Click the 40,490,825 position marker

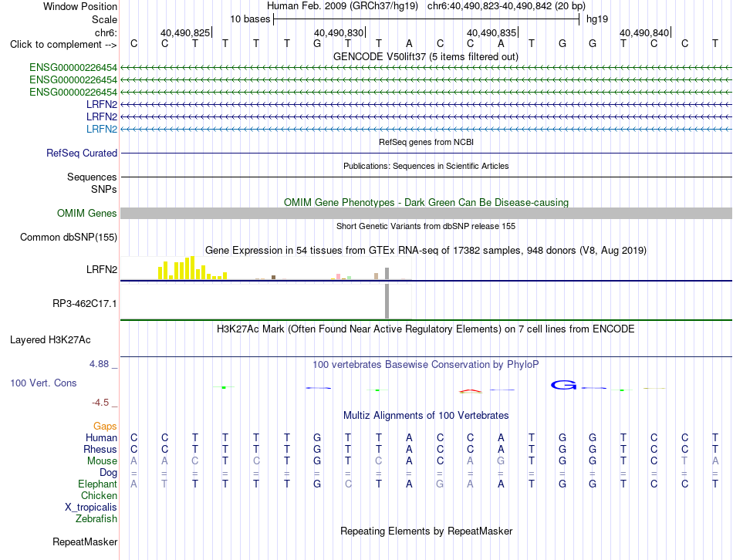(x=186, y=32)
